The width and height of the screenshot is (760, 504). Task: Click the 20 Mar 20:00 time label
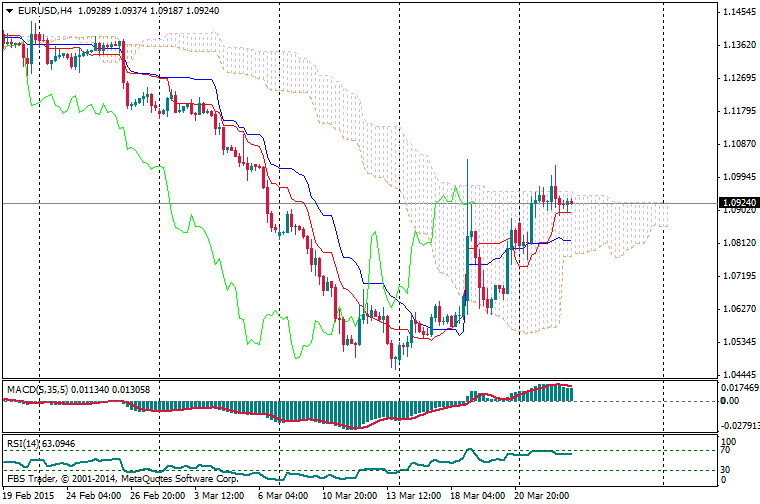click(542, 495)
